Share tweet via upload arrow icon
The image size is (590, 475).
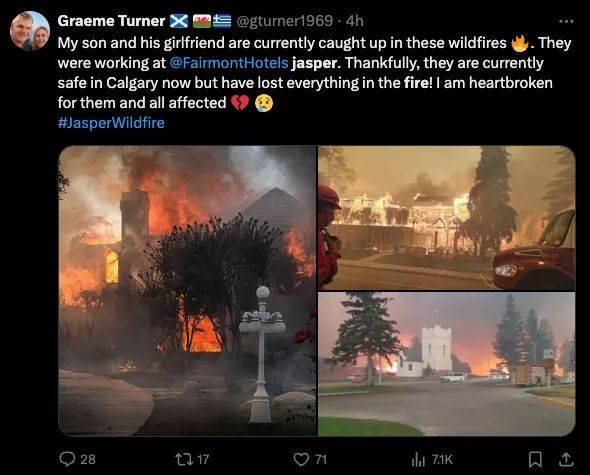[566, 459]
